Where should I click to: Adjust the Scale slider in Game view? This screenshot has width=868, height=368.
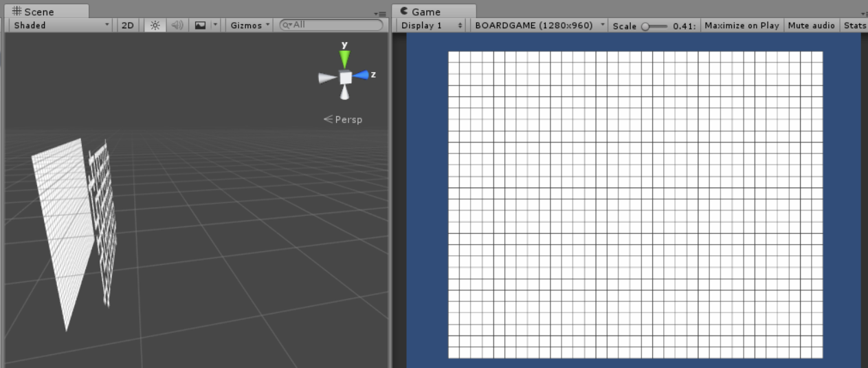click(x=656, y=26)
